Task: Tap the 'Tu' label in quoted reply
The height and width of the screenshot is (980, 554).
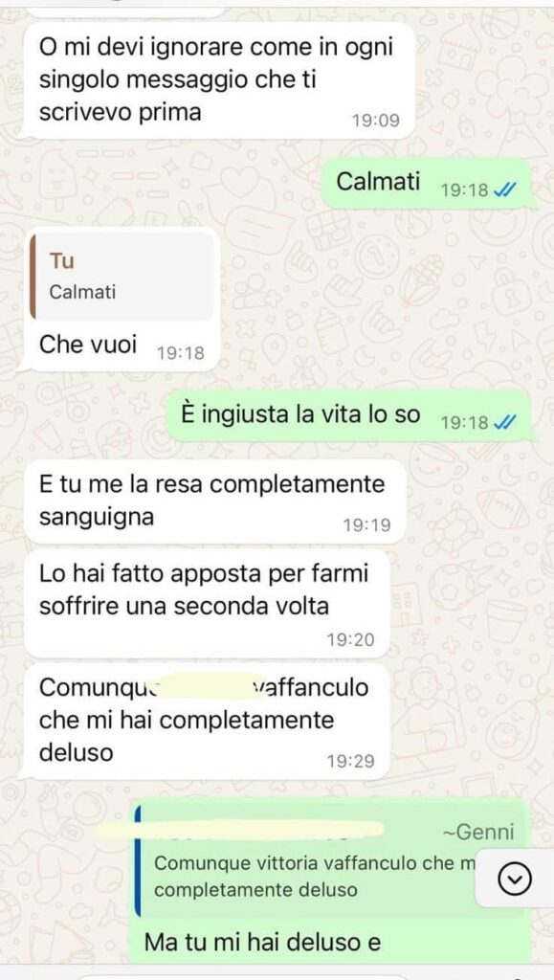Action: pyautogui.click(x=61, y=260)
